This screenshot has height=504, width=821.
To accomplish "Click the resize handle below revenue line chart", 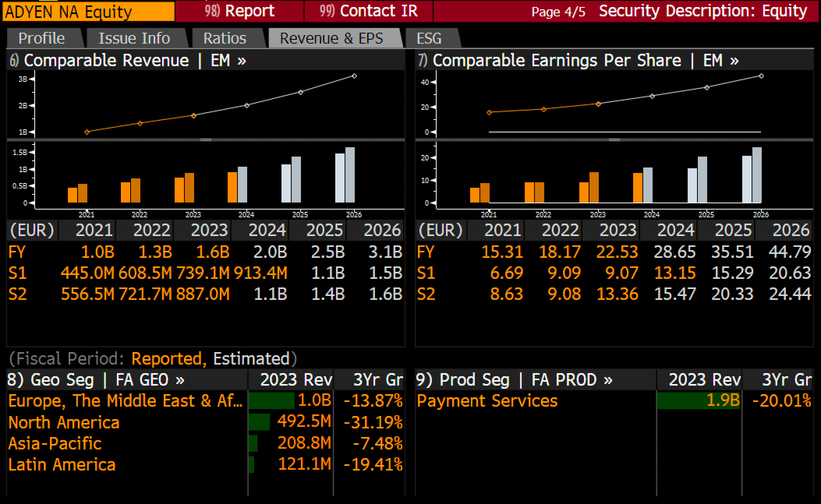I will [206, 140].
